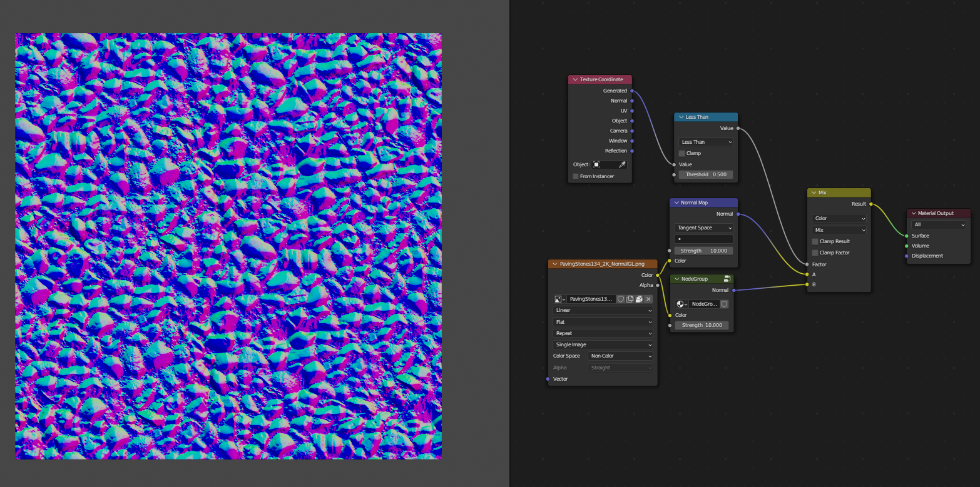This screenshot has width=980, height=487.
Task: Open the image browse icon in the image texture node
Action: point(559,299)
